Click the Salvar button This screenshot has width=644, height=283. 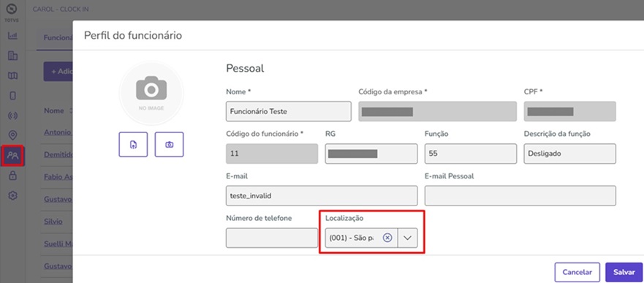pos(624,272)
